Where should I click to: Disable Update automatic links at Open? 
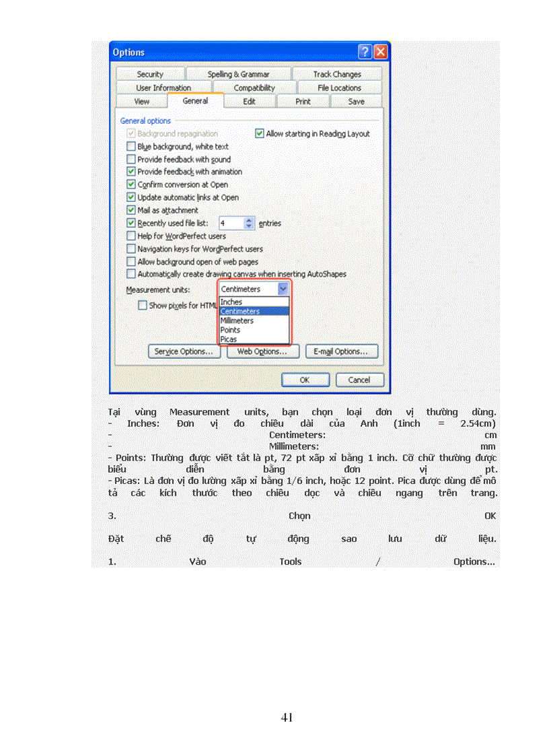(131, 197)
